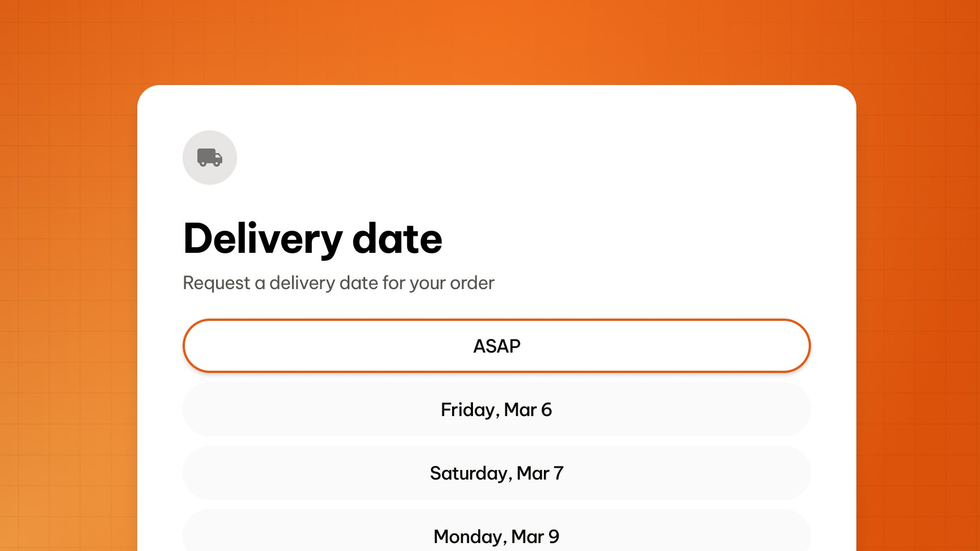Click inside the ASAP outlined pill

496,345
